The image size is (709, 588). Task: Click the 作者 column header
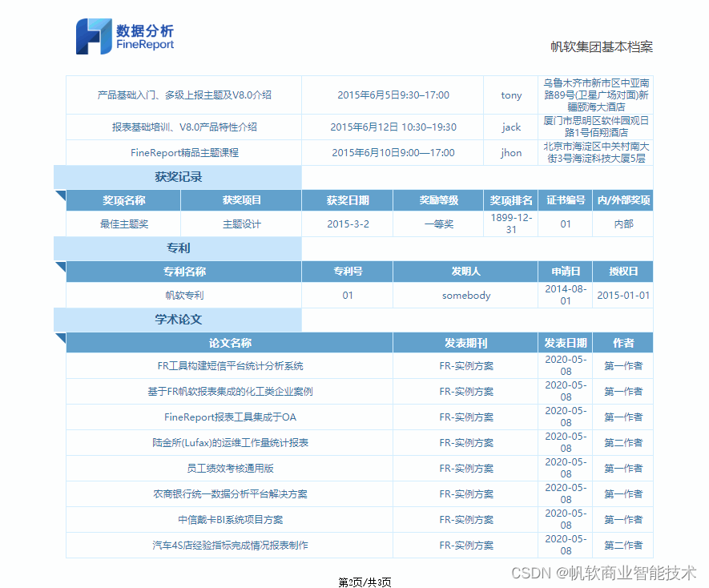pyautogui.click(x=623, y=343)
